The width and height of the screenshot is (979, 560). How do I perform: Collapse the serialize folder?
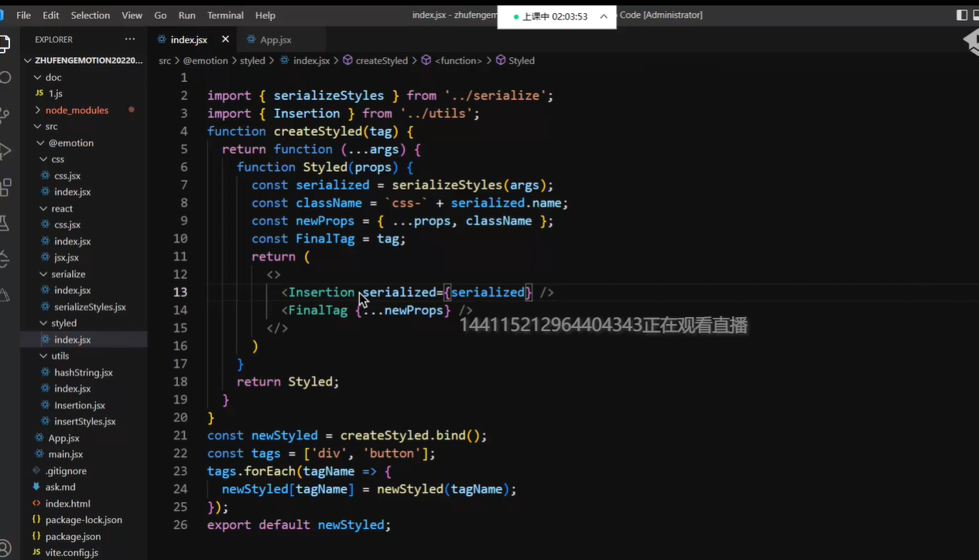pyautogui.click(x=68, y=274)
